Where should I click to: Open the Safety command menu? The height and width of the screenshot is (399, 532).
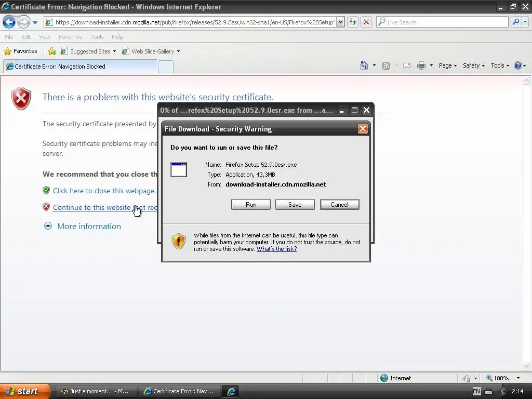point(474,65)
